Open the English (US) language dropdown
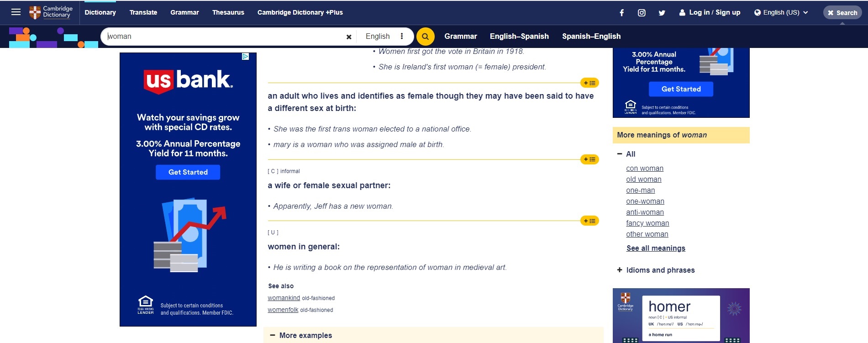 tap(781, 13)
